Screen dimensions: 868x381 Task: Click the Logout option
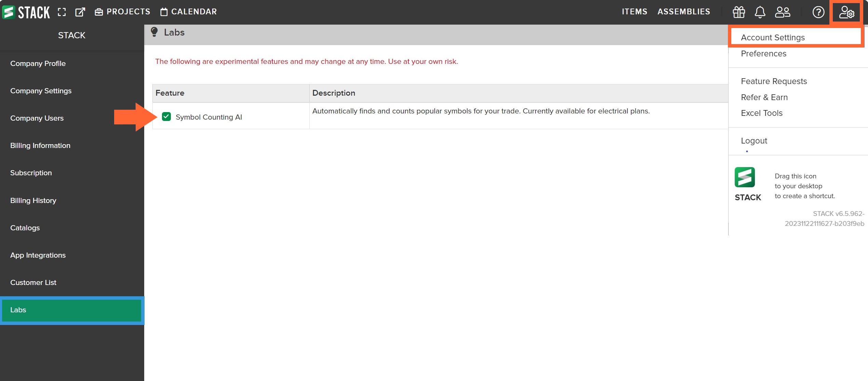coord(754,140)
